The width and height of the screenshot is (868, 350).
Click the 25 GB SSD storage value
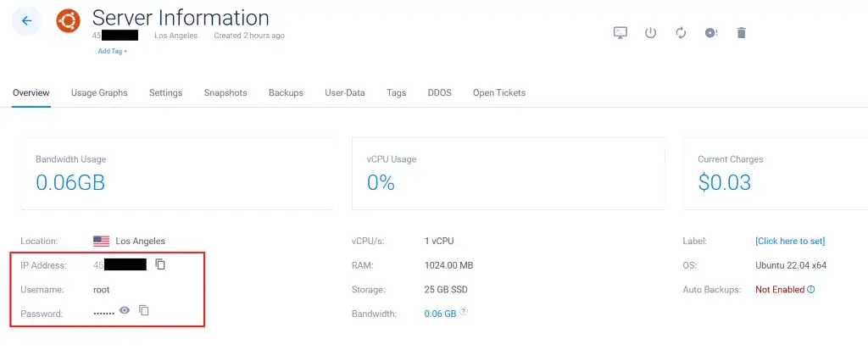coord(447,289)
